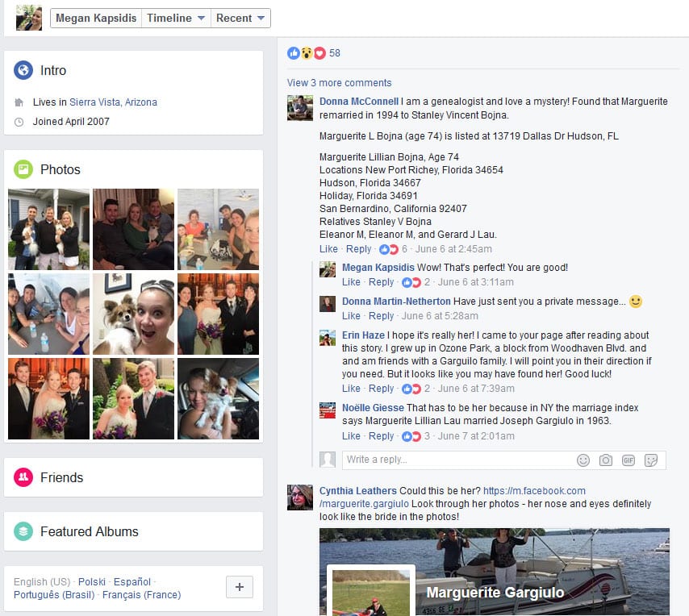Image resolution: width=689 pixels, height=616 pixels.
Task: Switch site language to Español
Action: pyautogui.click(x=132, y=581)
